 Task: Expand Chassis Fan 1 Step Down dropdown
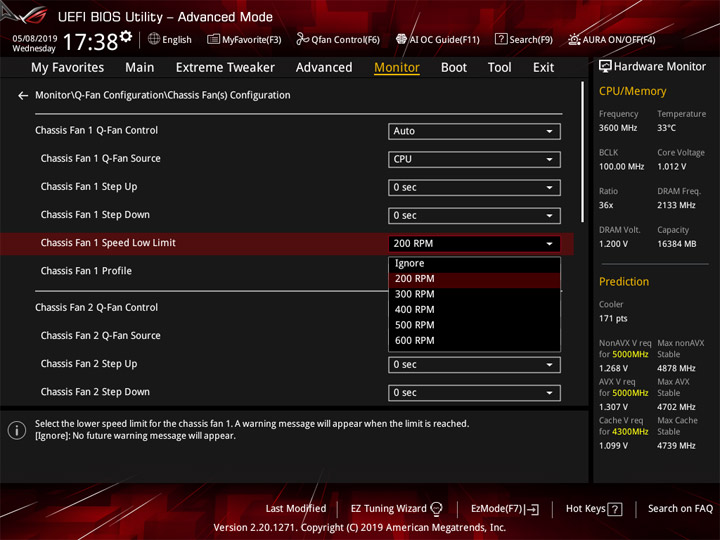474,215
